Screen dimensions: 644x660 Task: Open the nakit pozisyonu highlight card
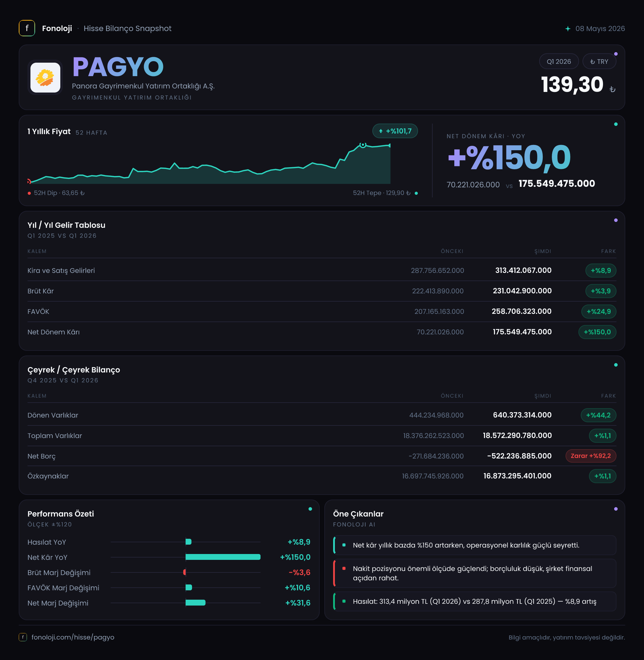pyautogui.click(x=475, y=573)
